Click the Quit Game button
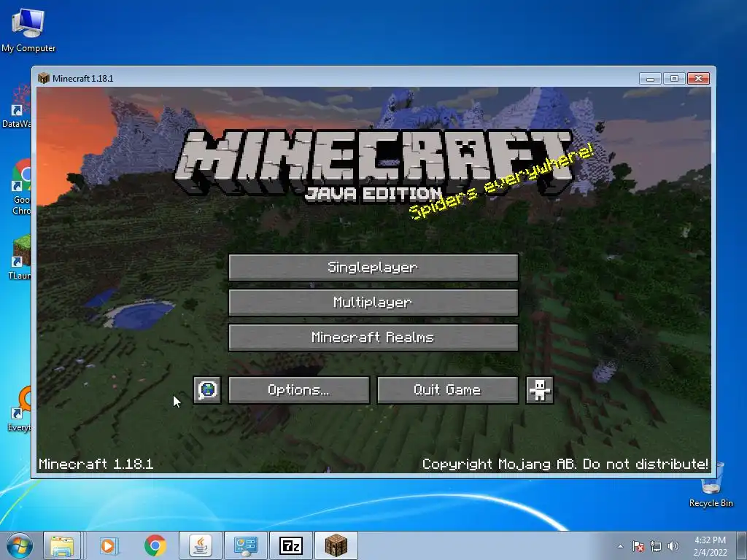 click(447, 390)
